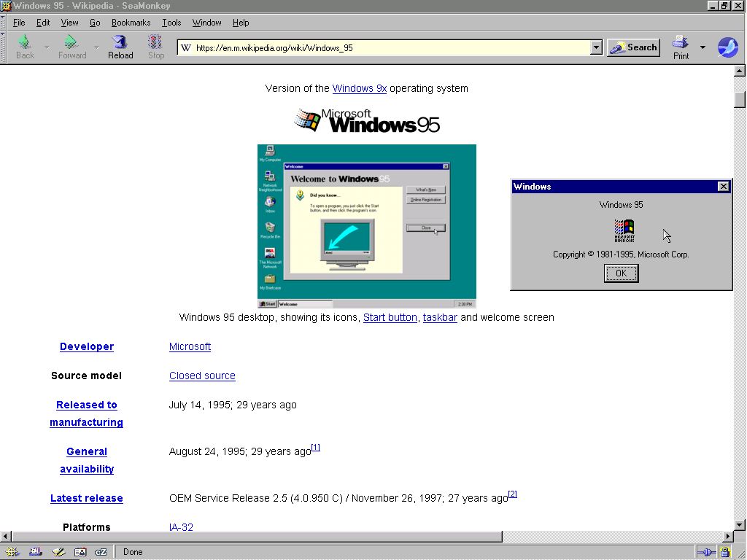Click the Reload toolbar button
The image size is (747, 560).
[120, 47]
